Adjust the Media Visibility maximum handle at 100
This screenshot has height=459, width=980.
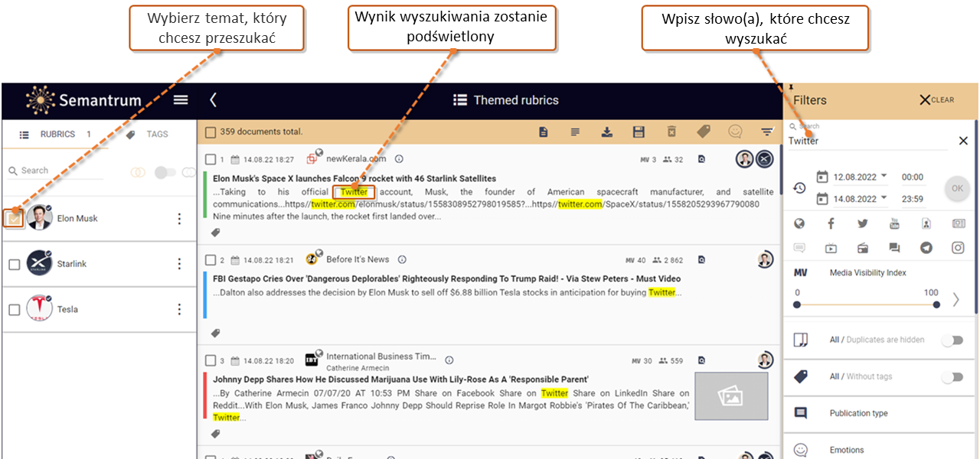pos(937,304)
